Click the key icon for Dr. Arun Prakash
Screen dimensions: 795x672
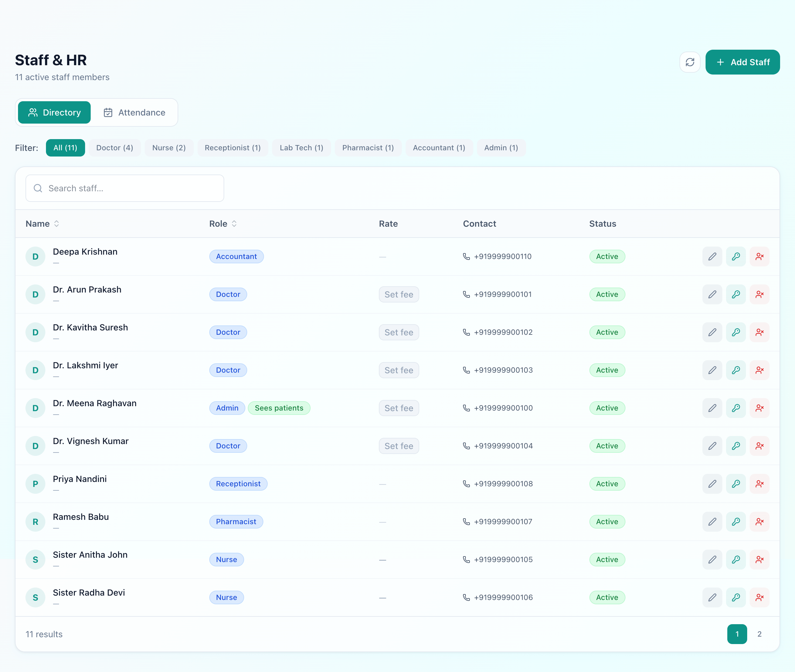pyautogui.click(x=736, y=294)
